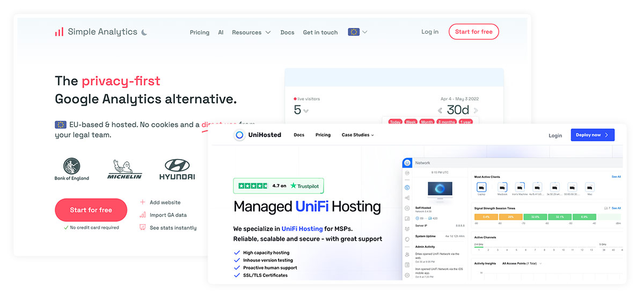
Task: Open Docs in the Simple Analytics nav
Action: coord(287,32)
